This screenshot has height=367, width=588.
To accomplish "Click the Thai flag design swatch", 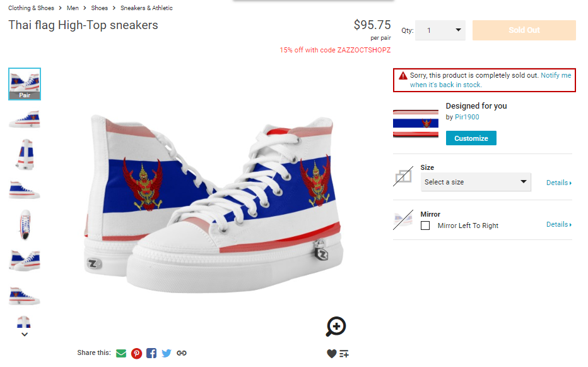I will (x=416, y=123).
